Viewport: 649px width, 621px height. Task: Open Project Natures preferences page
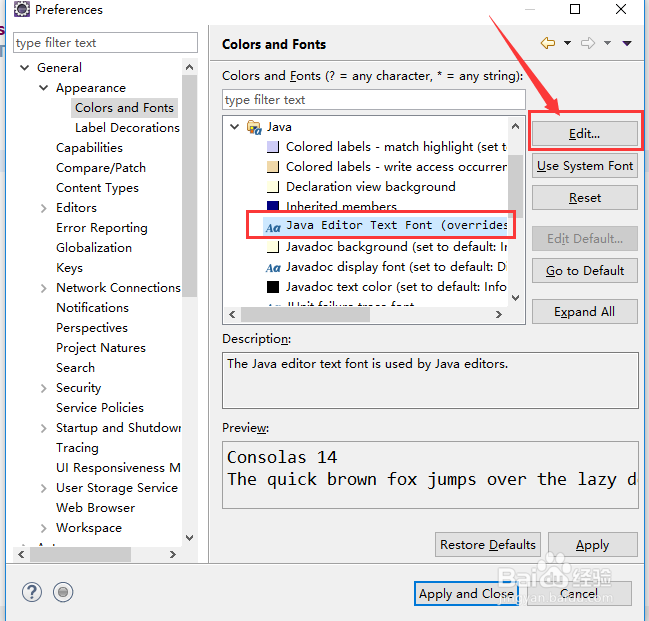pos(101,348)
